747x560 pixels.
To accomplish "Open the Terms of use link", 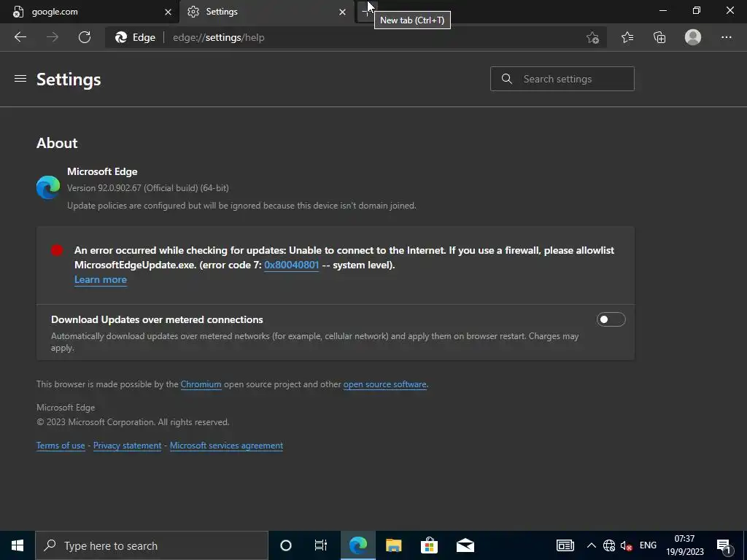I will pos(61,446).
